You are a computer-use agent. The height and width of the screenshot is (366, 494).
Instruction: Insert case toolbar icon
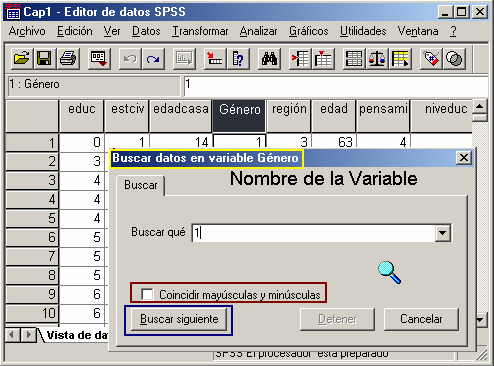tap(300, 59)
